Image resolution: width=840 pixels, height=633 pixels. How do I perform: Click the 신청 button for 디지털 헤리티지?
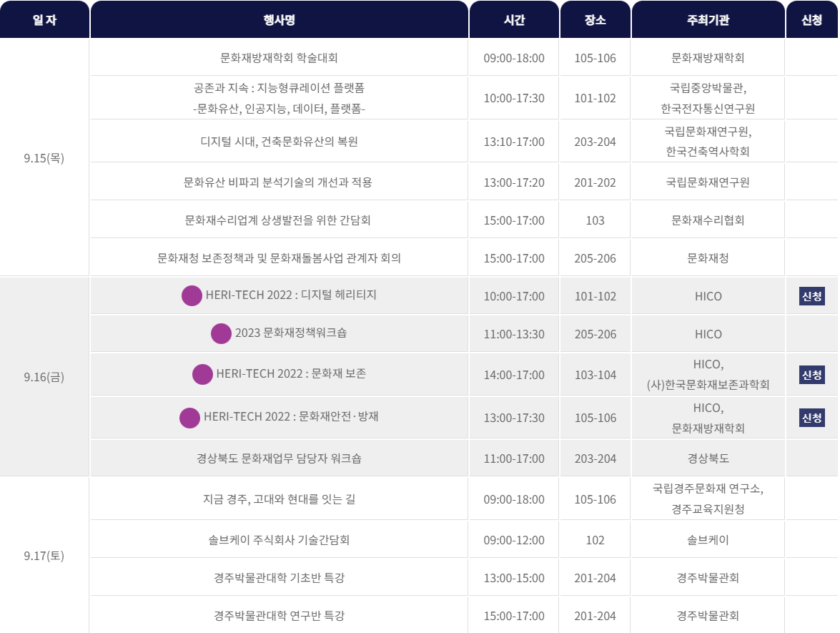coord(811,296)
